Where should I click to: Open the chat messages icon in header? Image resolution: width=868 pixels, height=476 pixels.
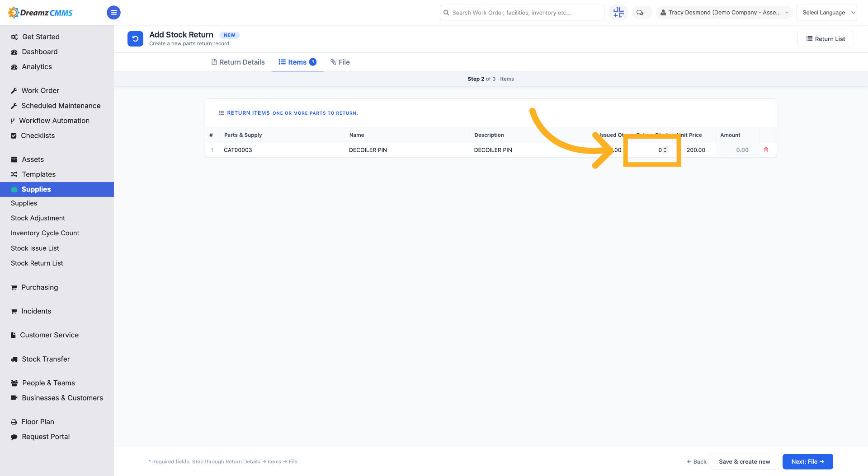(640, 13)
